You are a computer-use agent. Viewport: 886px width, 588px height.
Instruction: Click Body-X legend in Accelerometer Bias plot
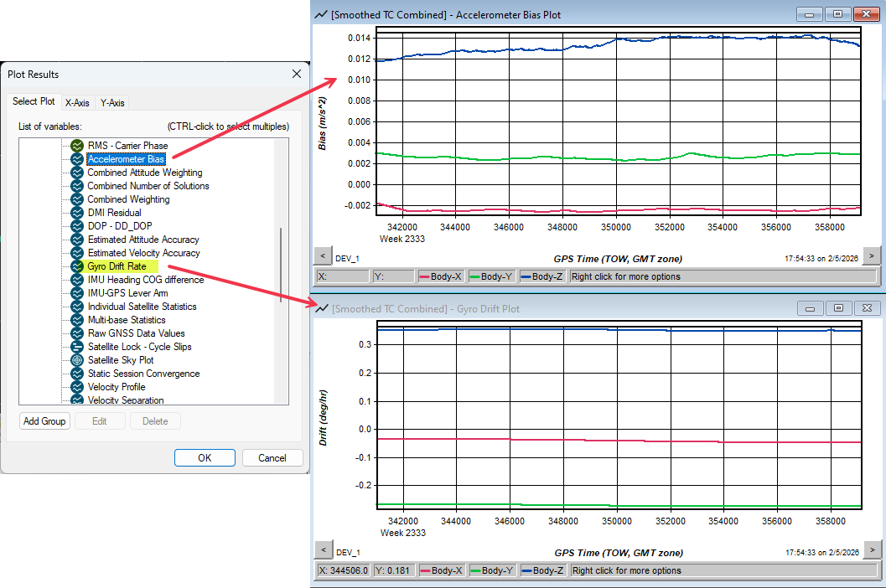[x=440, y=276]
